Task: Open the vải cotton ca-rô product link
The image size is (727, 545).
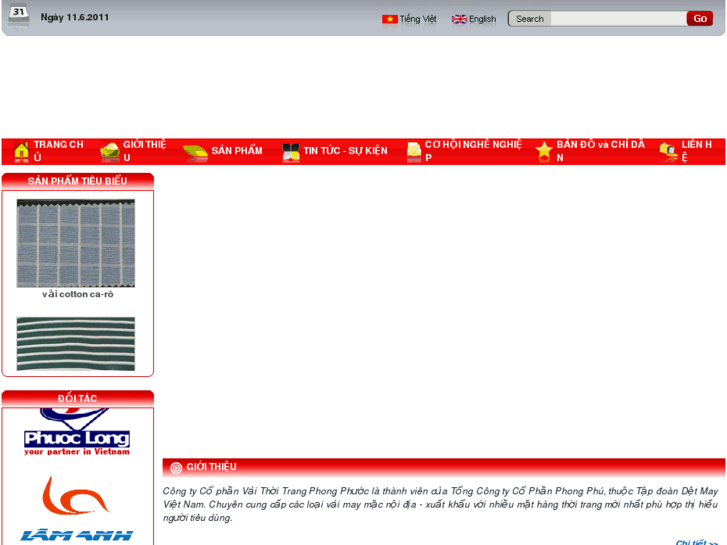Action: [78, 294]
